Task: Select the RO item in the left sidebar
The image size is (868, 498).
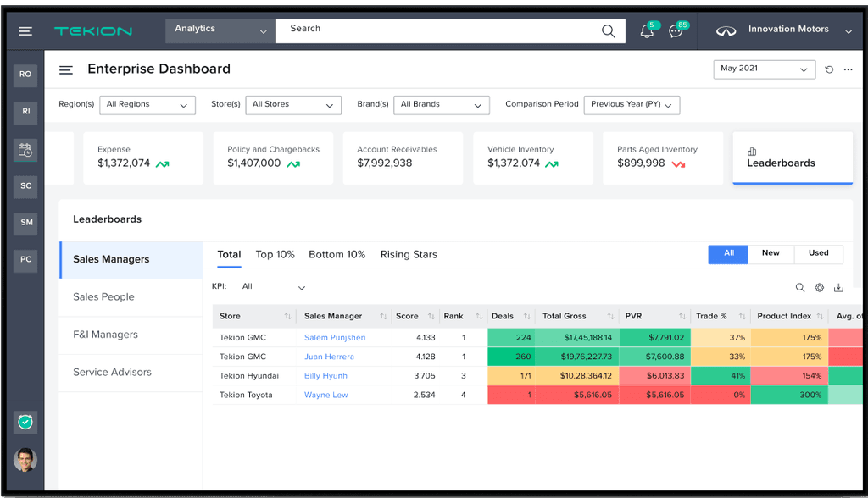Action: pyautogui.click(x=25, y=75)
